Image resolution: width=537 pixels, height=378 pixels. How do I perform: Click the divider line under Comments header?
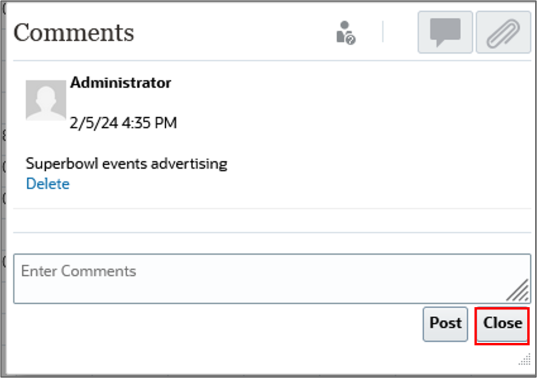coord(272,61)
